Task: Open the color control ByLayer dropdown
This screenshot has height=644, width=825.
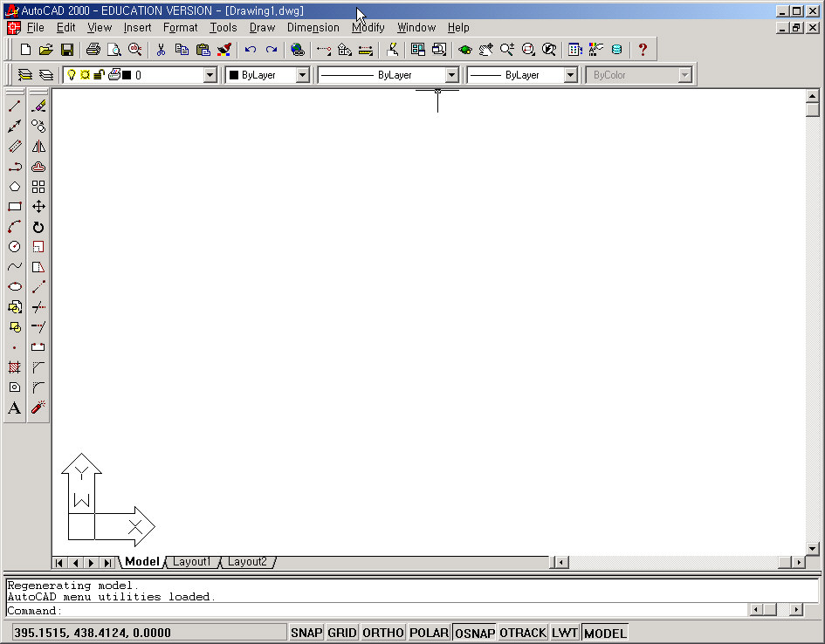Action: click(x=303, y=75)
